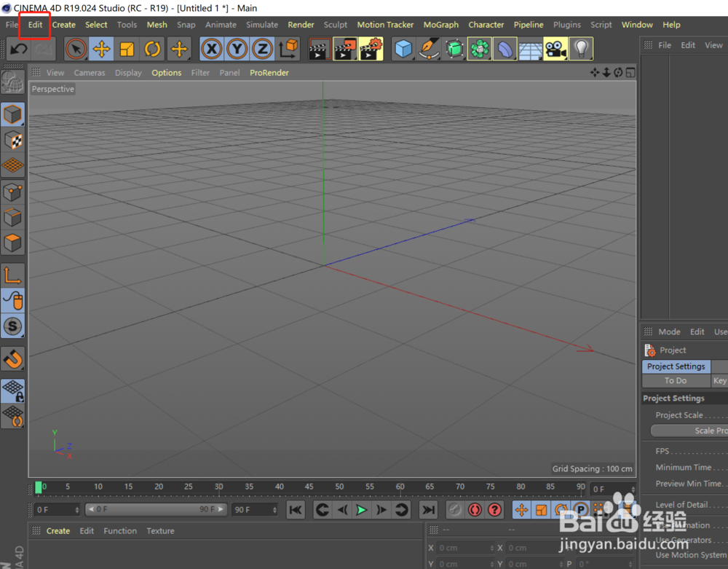Click the 90 F end frame field

pyautogui.click(x=255, y=509)
